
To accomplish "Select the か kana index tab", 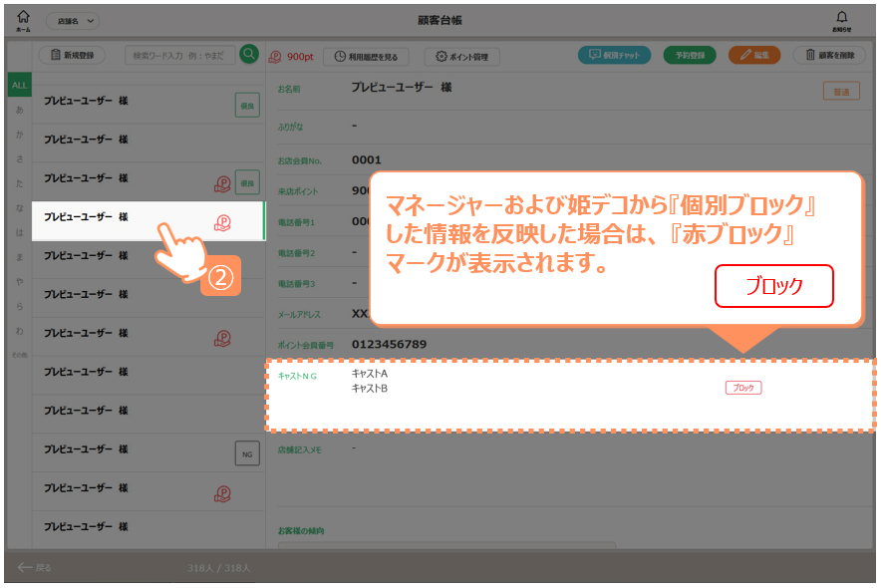I will [x=19, y=135].
